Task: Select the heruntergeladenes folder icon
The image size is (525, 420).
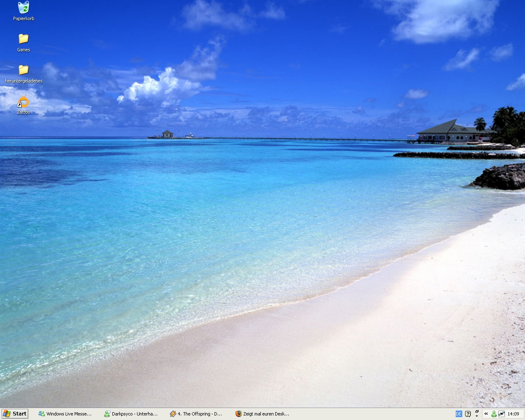Action: tap(23, 73)
